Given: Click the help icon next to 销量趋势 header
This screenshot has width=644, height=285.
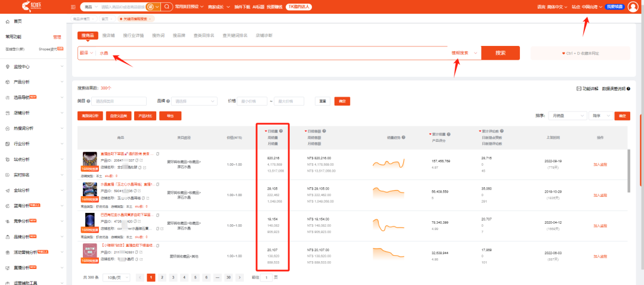Looking at the screenshot, I should [404, 138].
